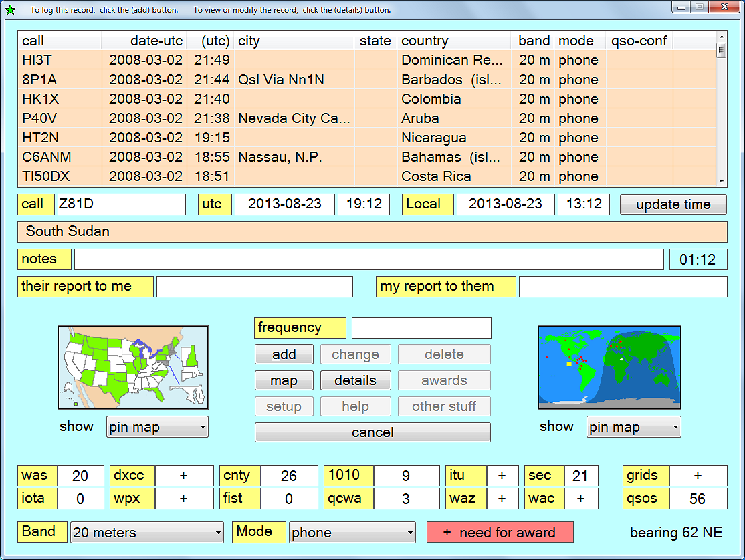Click the update time button

coord(673,204)
